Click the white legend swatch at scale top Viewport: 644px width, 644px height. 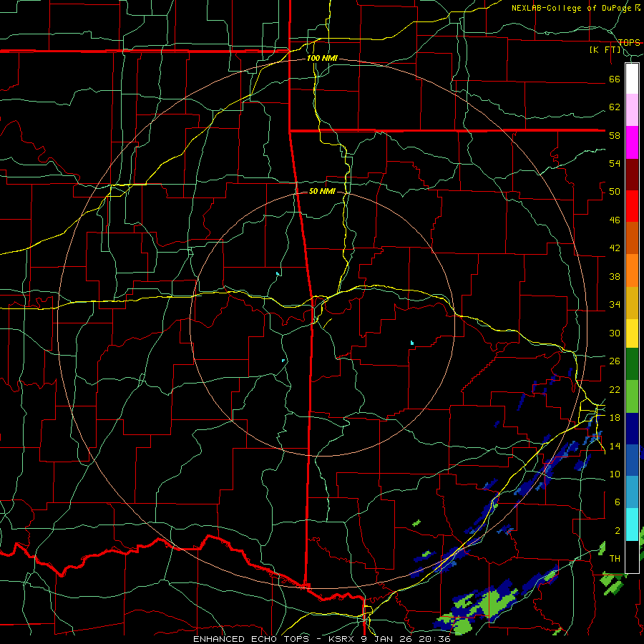tap(632, 79)
